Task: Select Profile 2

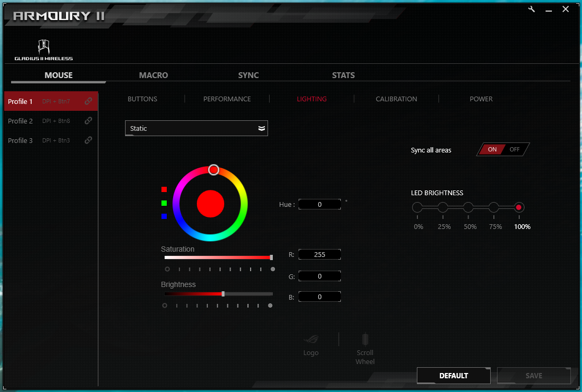Action: (x=51, y=121)
